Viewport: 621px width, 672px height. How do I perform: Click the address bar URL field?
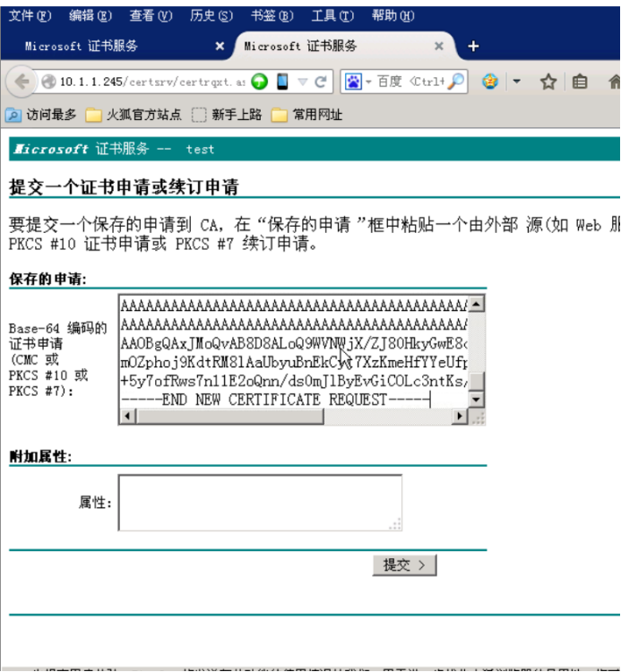152,82
